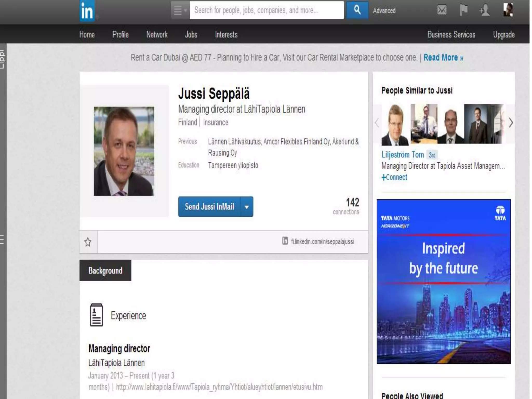Click the Upgrade link
Image resolution: width=532 pixels, height=399 pixels.
[504, 35]
